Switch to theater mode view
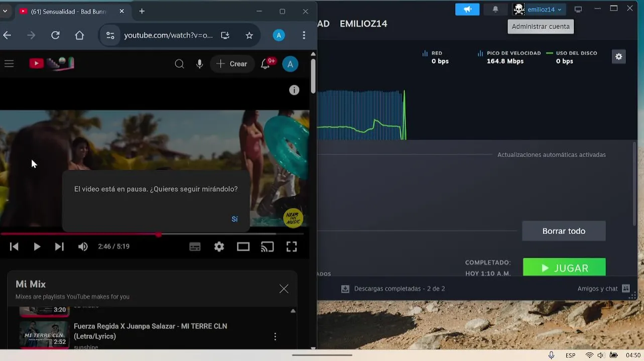Screen dimensions: 644x361 pyautogui.click(x=243, y=246)
